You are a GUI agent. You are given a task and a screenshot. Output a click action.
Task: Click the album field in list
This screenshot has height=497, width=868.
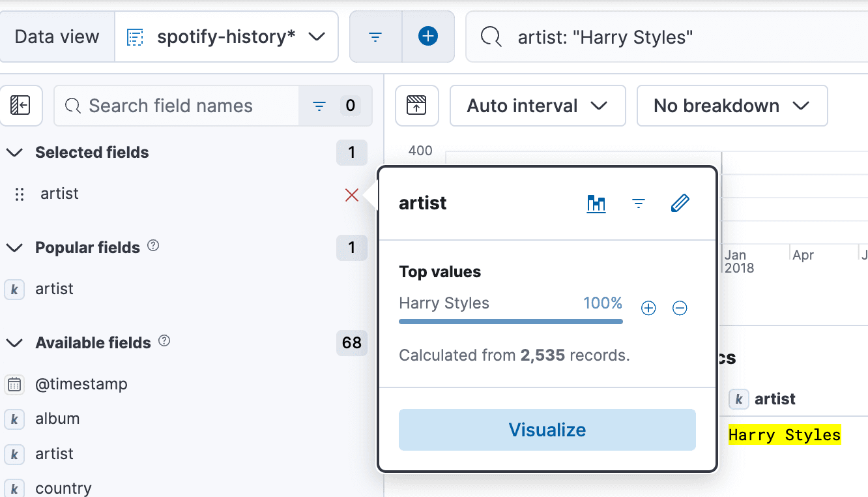tap(57, 419)
